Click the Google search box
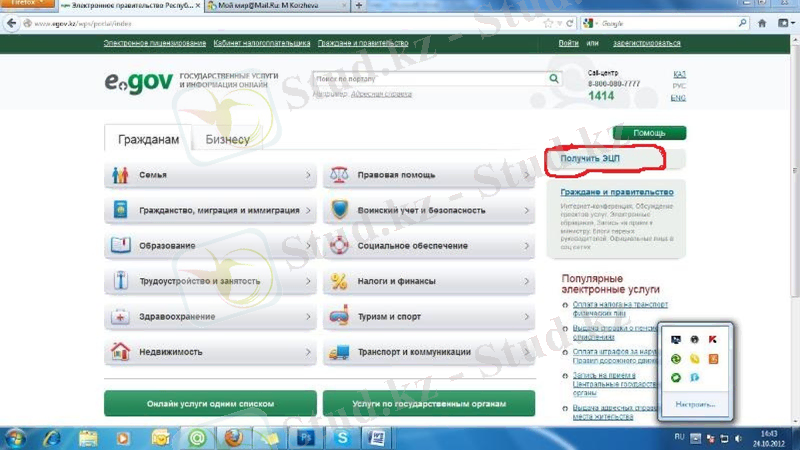The height and width of the screenshot is (450, 800). (x=667, y=23)
